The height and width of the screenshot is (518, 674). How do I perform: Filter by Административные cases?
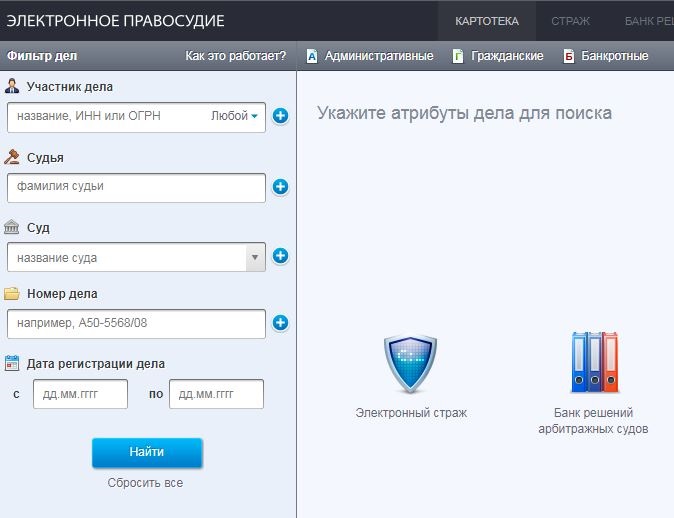point(369,56)
